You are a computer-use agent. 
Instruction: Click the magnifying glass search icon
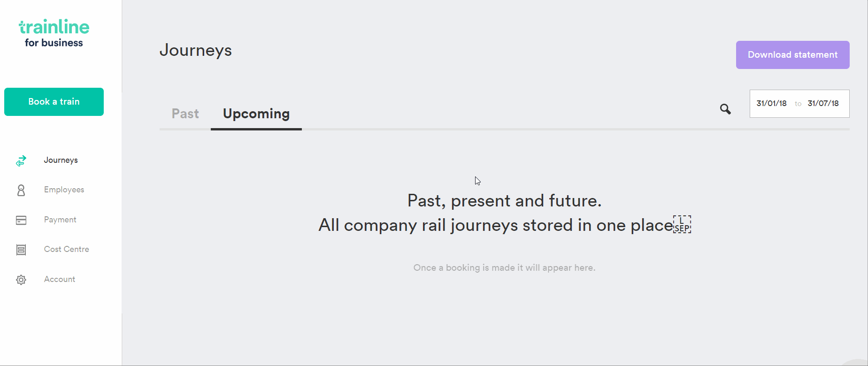725,109
